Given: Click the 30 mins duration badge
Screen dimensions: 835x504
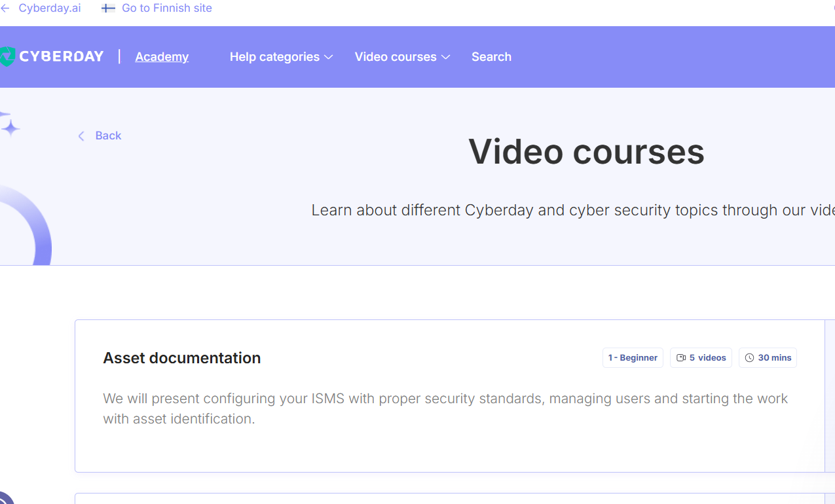Looking at the screenshot, I should coord(768,358).
